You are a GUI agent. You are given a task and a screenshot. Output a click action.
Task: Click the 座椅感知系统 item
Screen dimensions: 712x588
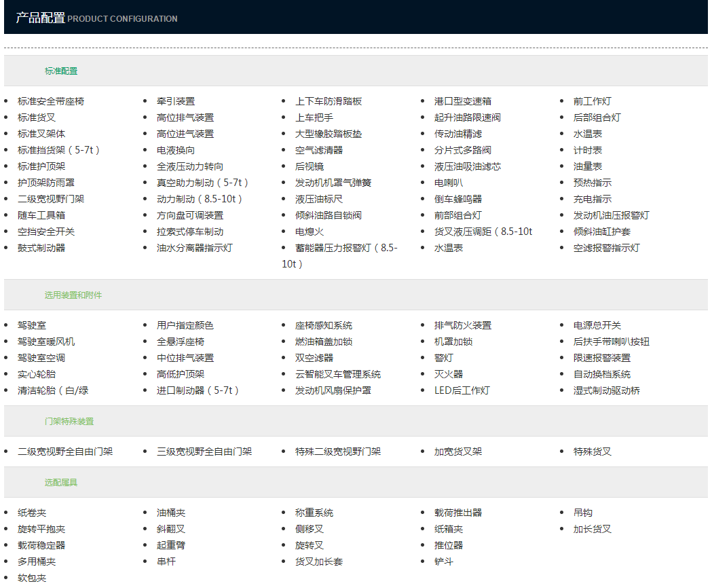tap(323, 325)
